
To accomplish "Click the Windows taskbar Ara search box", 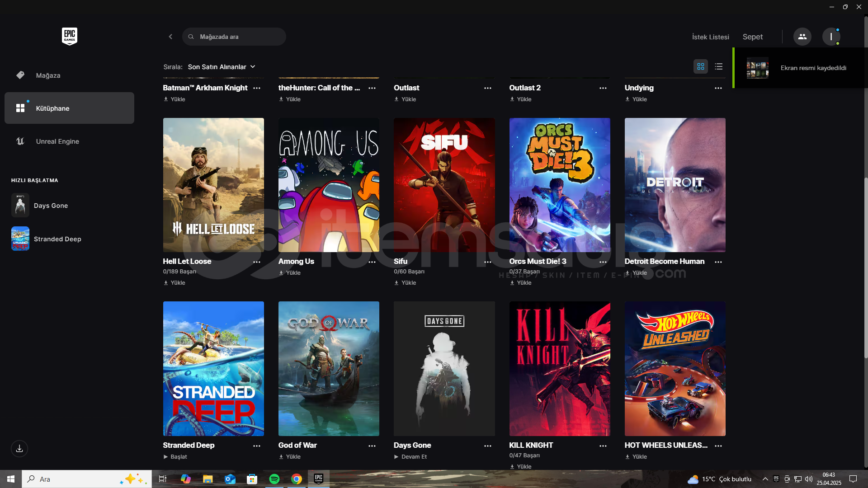I will click(x=87, y=479).
